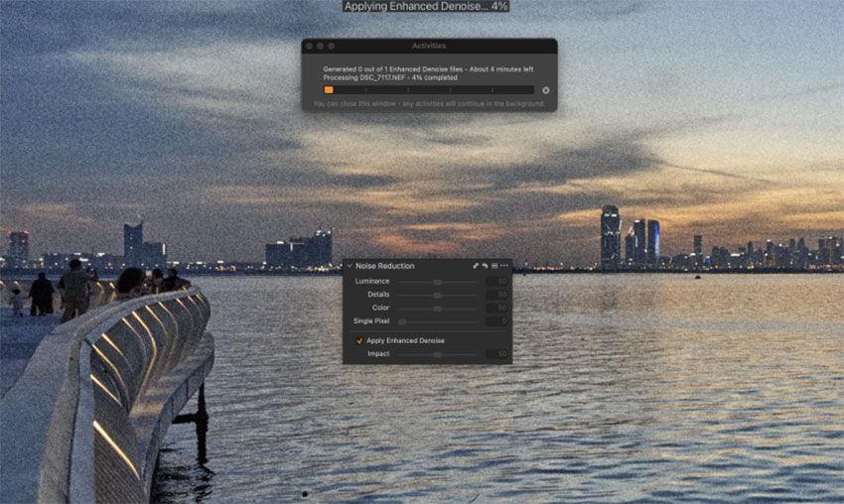844x504 pixels.
Task: Click the Luminance value field
Action: point(496,282)
